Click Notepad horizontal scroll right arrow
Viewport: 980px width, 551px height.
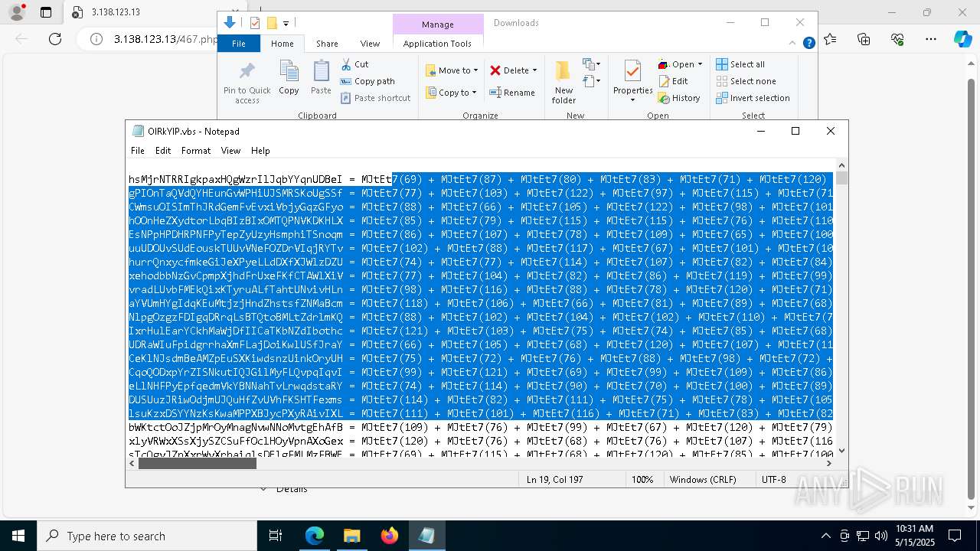830,463
